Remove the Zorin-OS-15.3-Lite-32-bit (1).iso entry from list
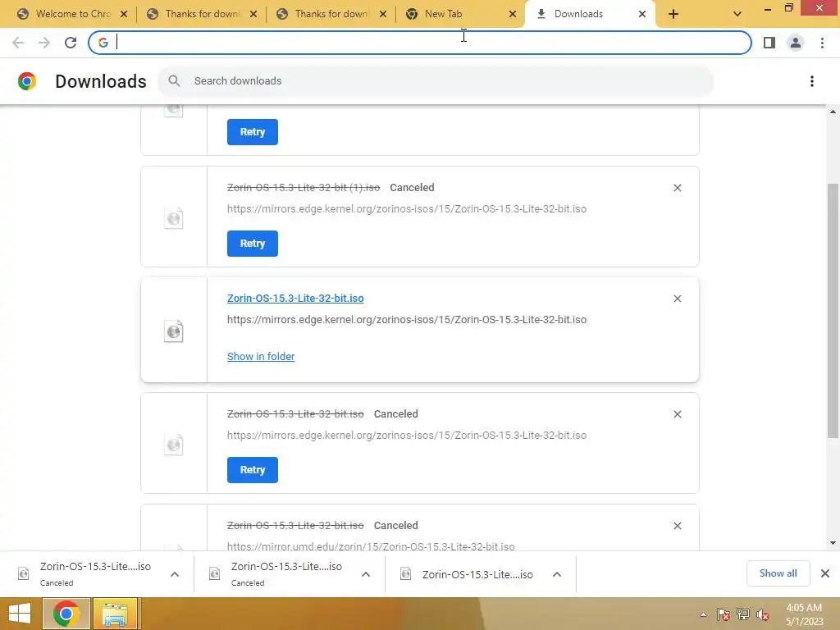 pos(677,188)
